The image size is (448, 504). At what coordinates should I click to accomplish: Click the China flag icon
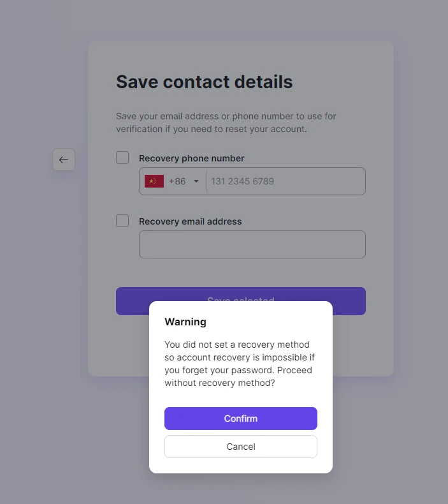(154, 181)
